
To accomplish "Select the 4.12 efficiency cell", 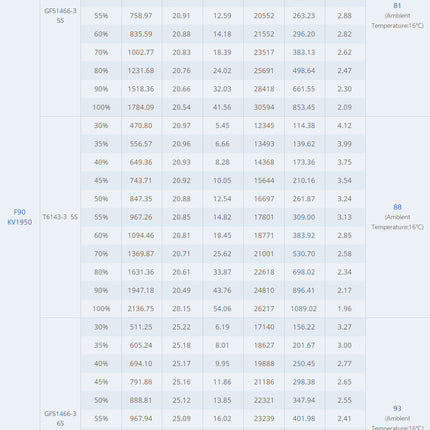I will [344, 126].
